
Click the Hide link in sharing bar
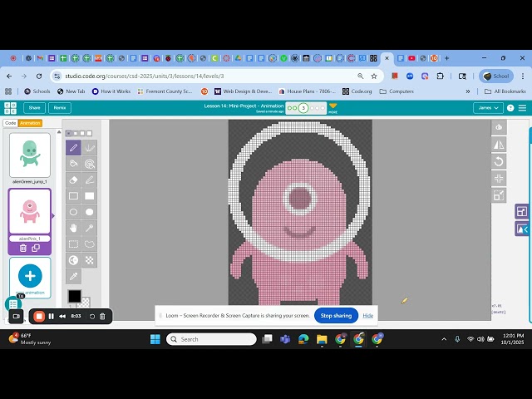click(x=367, y=316)
